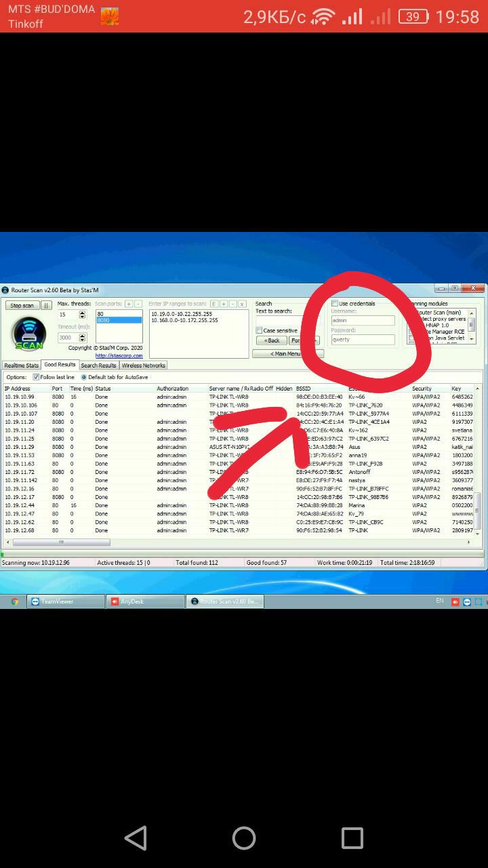Switch to the Wireless Networks tab
The image size is (488, 868).
tap(144, 366)
